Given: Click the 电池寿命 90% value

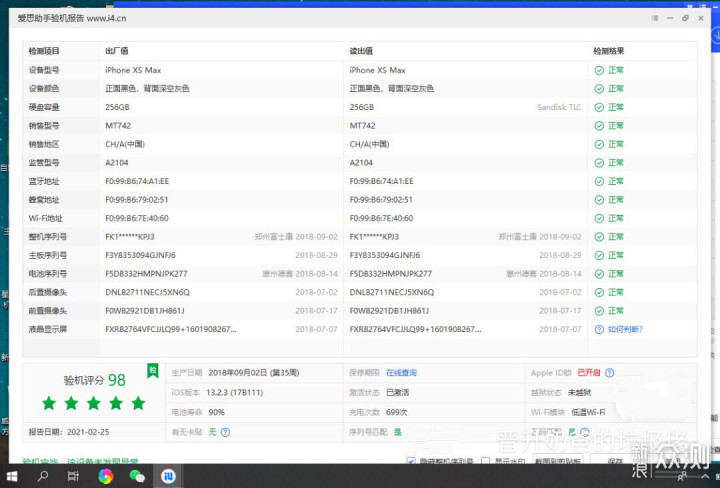Looking at the screenshot, I should [x=217, y=412].
